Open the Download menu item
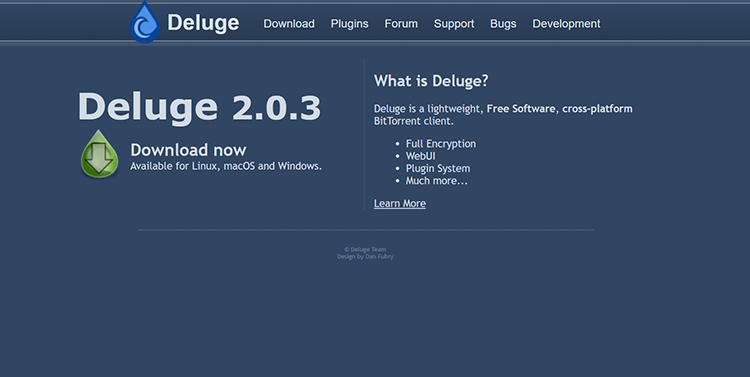This screenshot has height=377, width=750. pos(289,23)
